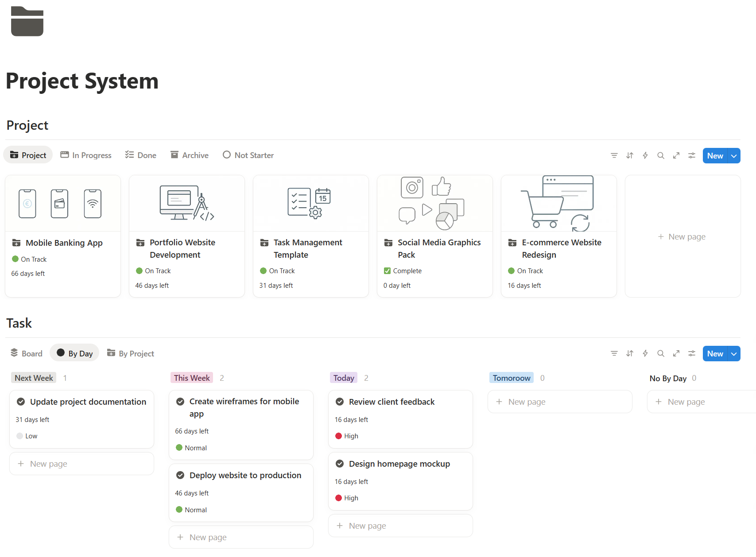Switch to the Not Starter view
756x557 pixels.
click(x=248, y=155)
